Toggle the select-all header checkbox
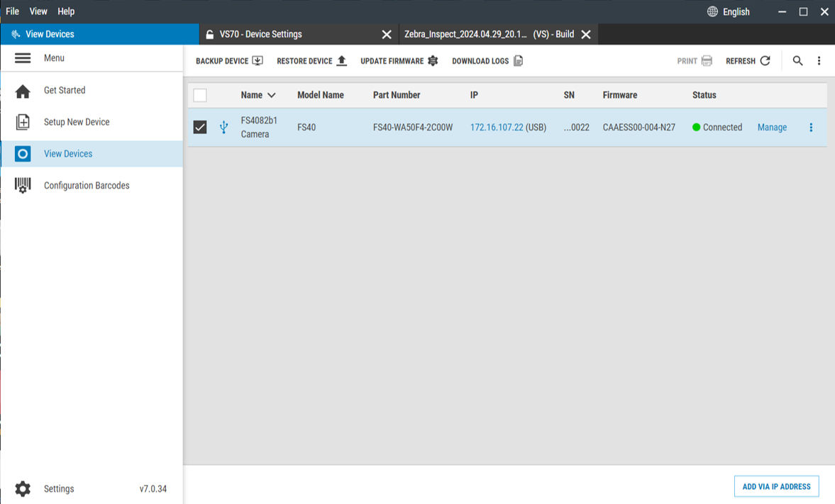Screen dimensions: 835x504 coord(199,95)
